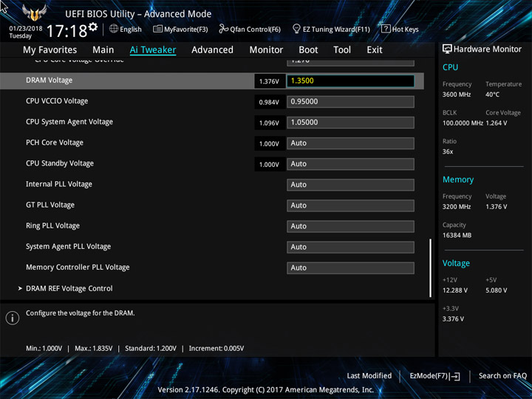Screen dimensions: 532x399
Task: Click the 3200 MHz memory frequency value
Action: [457, 207]
